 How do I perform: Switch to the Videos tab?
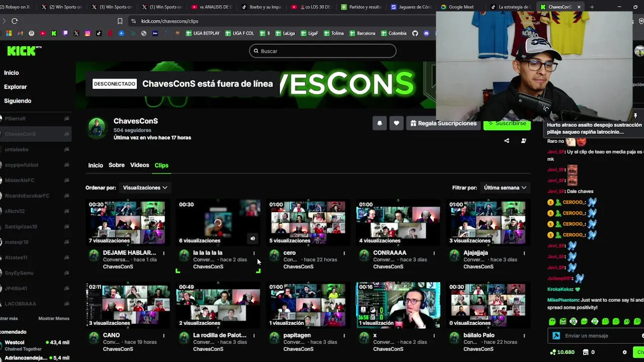(139, 165)
